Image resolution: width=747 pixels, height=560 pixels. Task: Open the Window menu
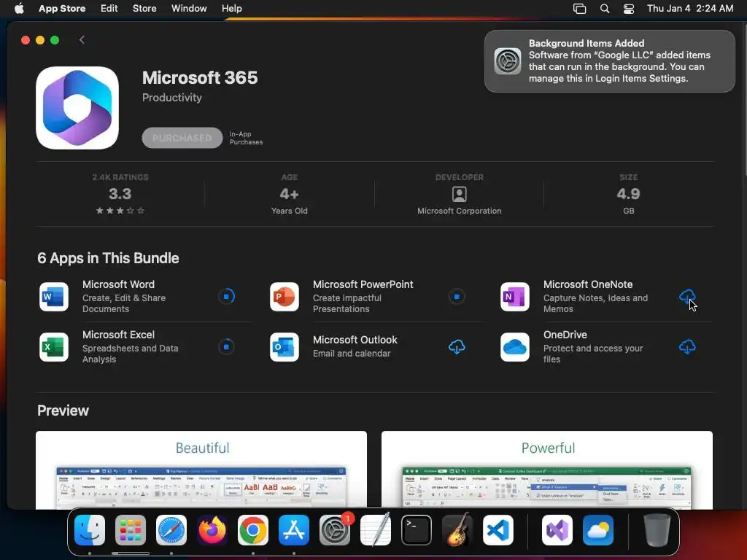[x=189, y=8]
